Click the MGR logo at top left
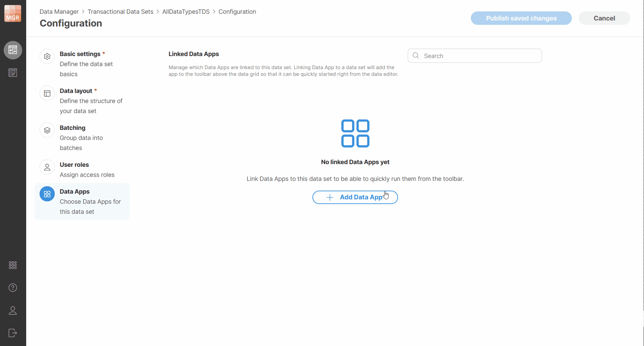 (x=12, y=13)
